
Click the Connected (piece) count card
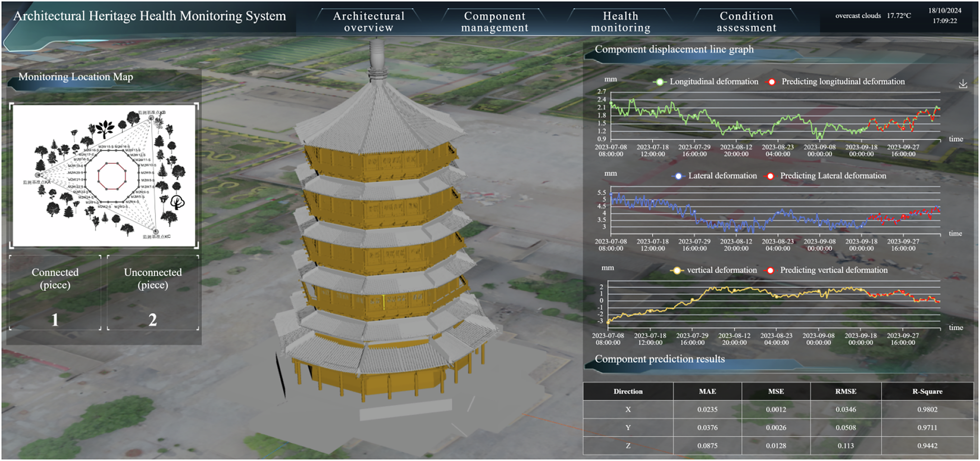point(55,292)
